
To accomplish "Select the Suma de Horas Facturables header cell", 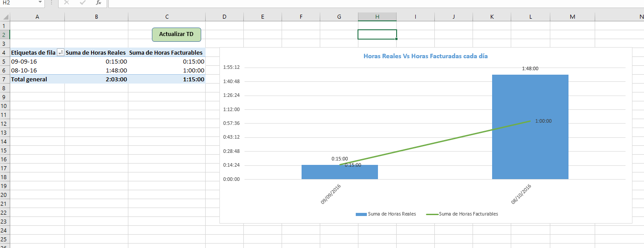I will (167, 52).
